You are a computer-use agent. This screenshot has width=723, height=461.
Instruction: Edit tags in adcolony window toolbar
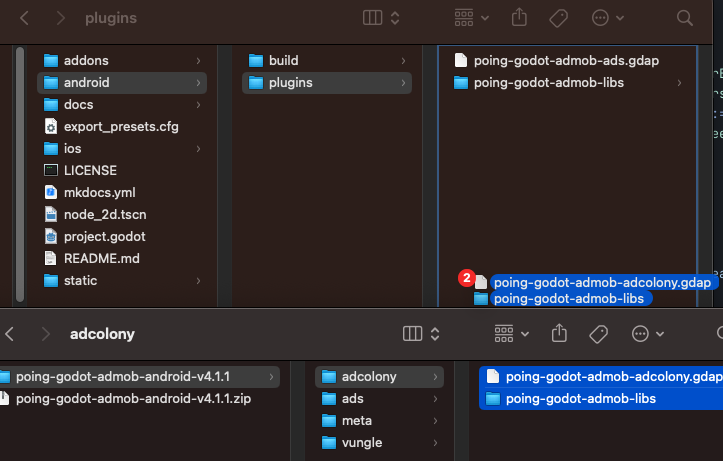click(x=599, y=334)
